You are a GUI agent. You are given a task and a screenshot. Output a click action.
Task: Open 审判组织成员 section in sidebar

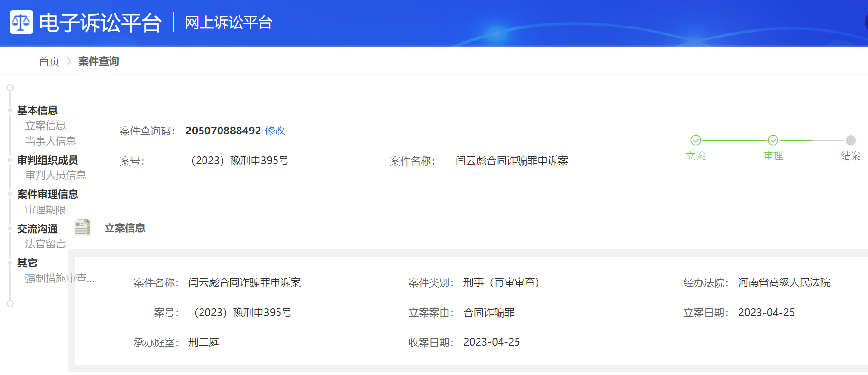coord(48,160)
